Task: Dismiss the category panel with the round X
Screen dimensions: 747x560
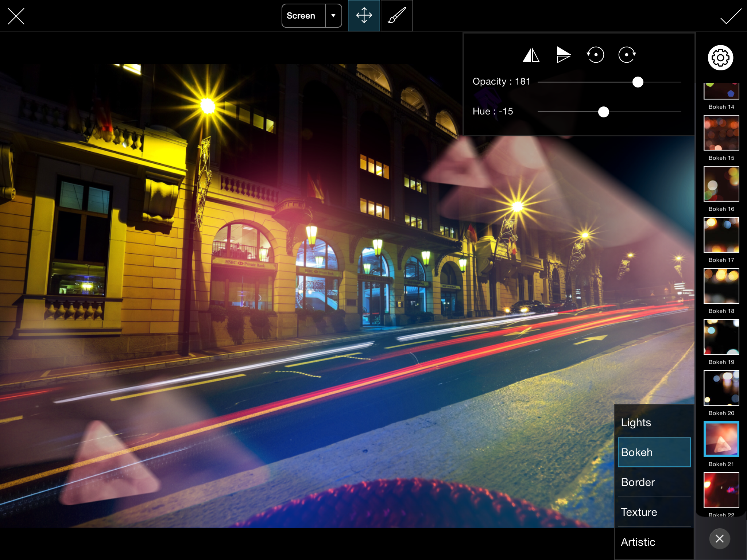Action: tap(719, 538)
